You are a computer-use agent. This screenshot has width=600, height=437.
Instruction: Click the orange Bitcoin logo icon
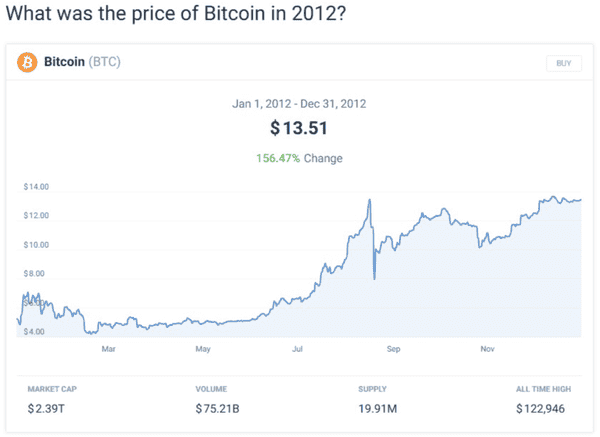tap(28, 62)
